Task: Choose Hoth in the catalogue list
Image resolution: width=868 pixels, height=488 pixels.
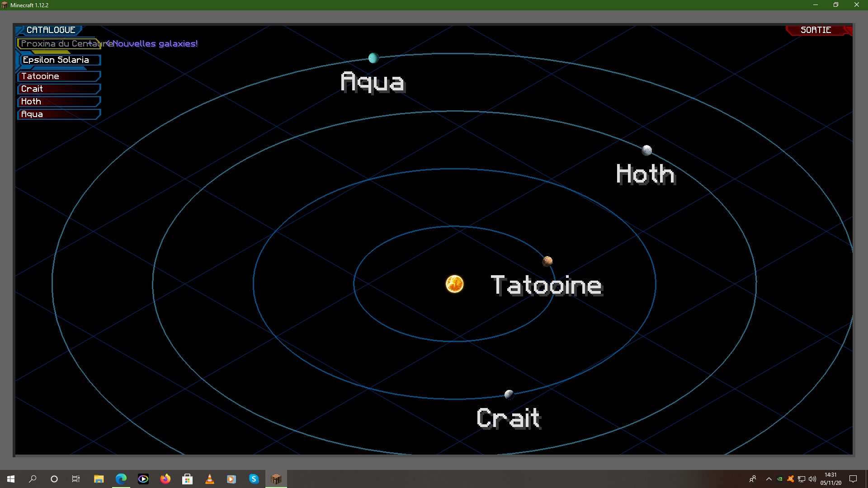Action: coord(59,101)
